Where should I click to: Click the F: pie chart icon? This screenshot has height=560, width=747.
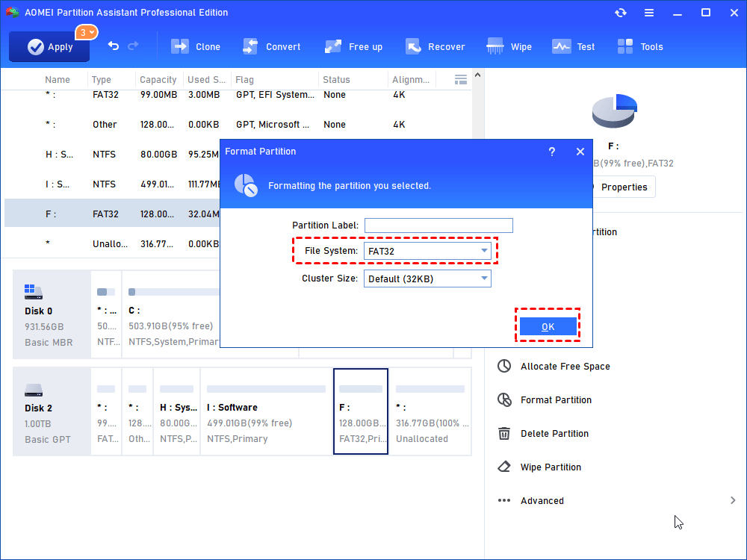click(x=615, y=111)
